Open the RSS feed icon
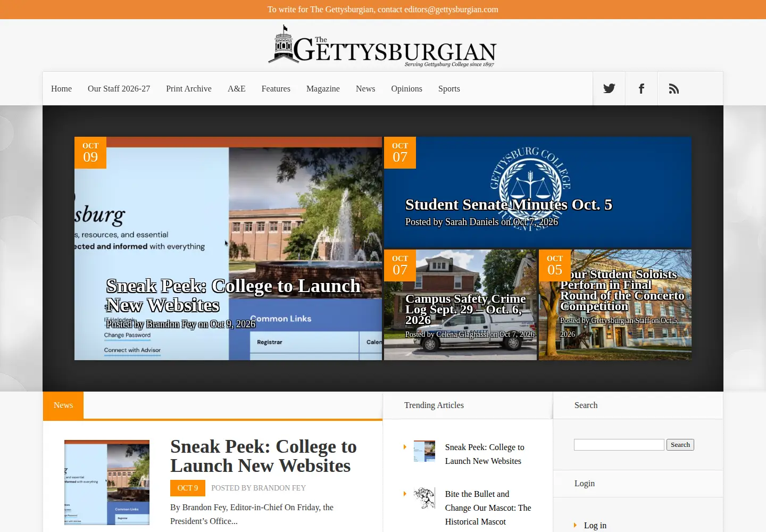Screen dimensions: 766x532 click(x=674, y=88)
